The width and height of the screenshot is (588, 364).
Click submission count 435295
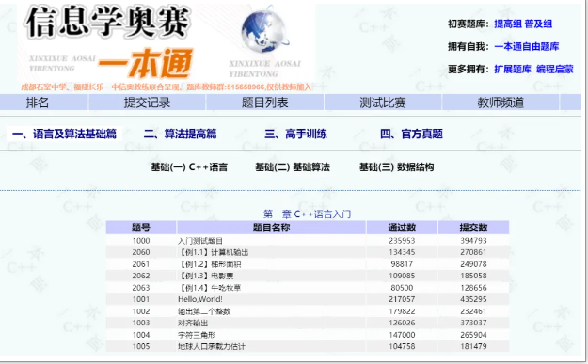pos(473,299)
